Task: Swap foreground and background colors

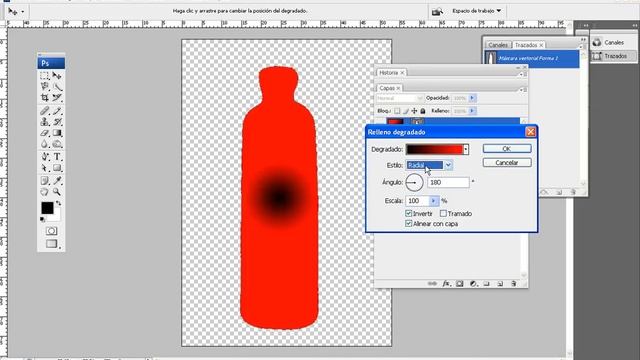Action: (59, 203)
